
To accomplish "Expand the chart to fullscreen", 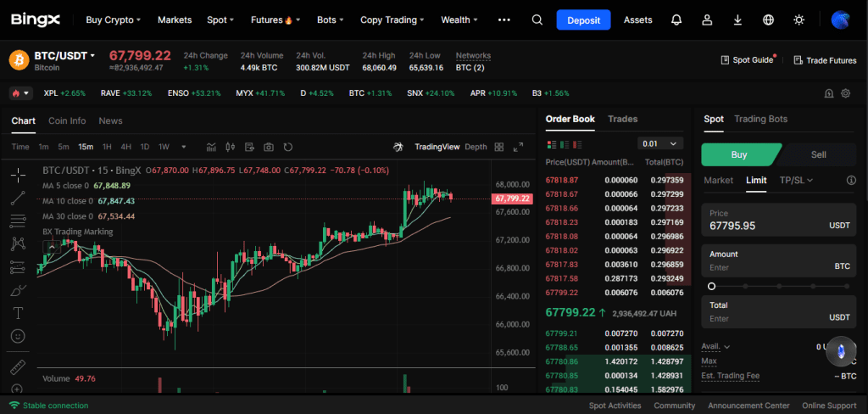I will point(518,147).
